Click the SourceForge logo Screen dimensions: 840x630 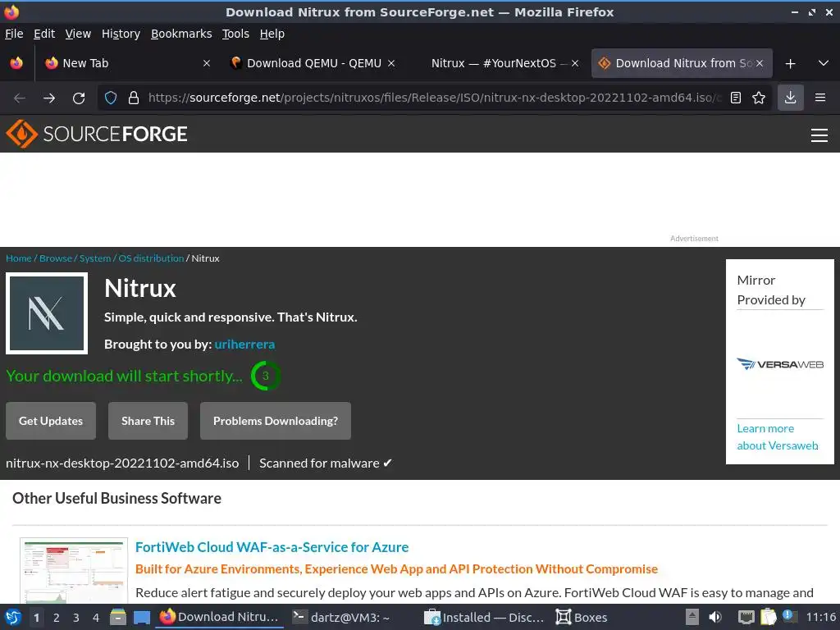97,134
